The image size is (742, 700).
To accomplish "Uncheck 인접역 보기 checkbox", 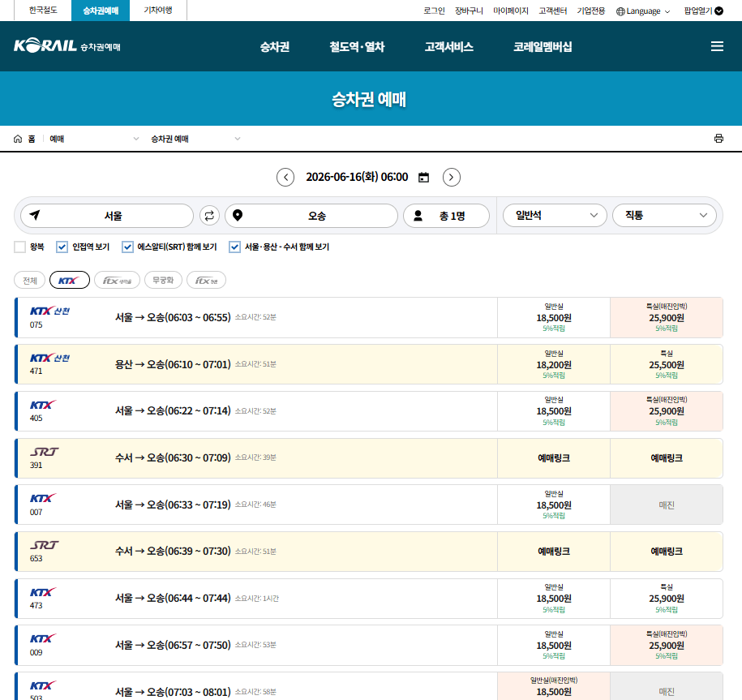I will [62, 247].
